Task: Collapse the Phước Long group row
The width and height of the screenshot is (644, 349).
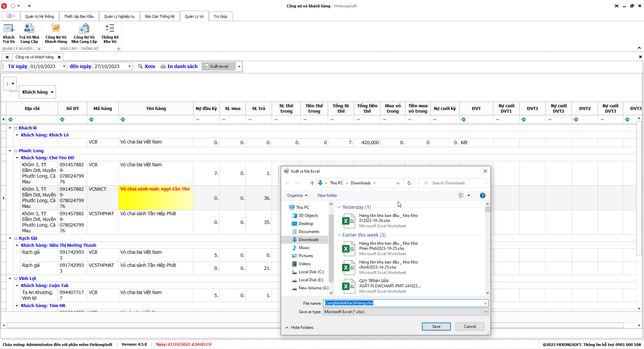Action: coord(10,151)
